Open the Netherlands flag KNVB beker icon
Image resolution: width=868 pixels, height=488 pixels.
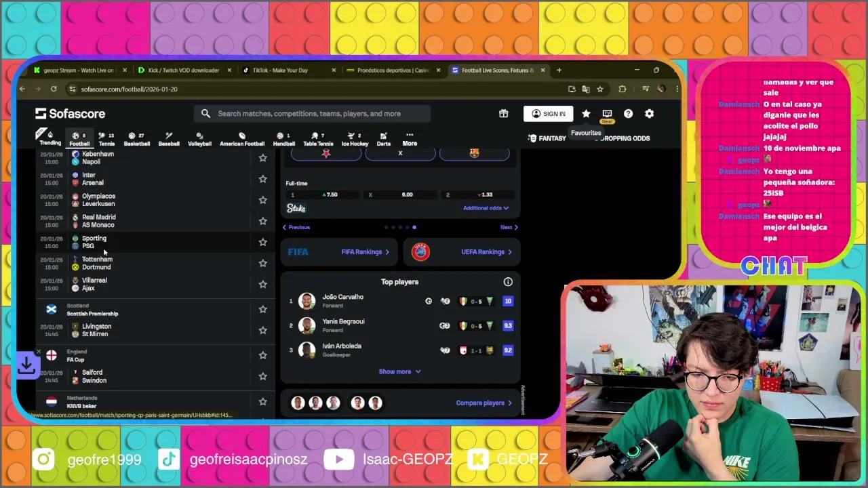[52, 401]
